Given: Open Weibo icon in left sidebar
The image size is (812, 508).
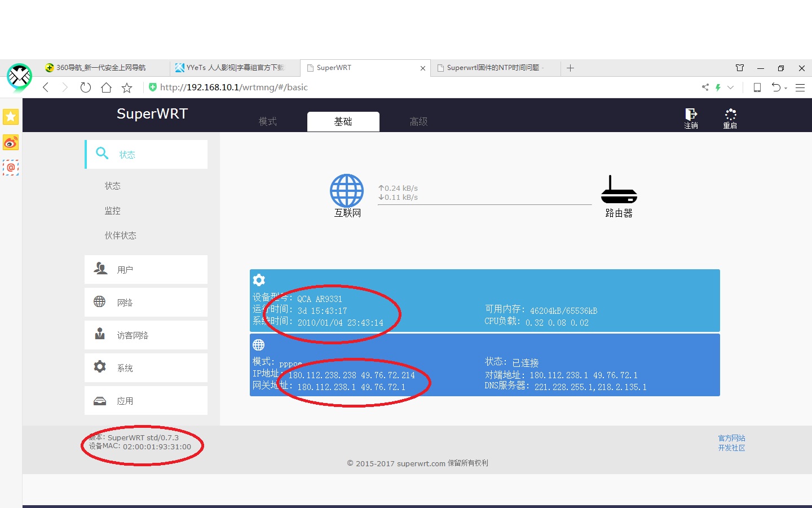Looking at the screenshot, I should [x=11, y=142].
